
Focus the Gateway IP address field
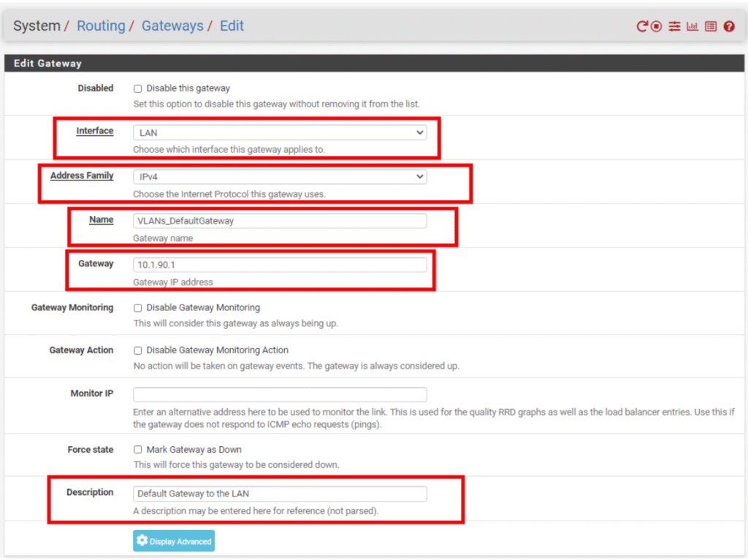point(280,264)
